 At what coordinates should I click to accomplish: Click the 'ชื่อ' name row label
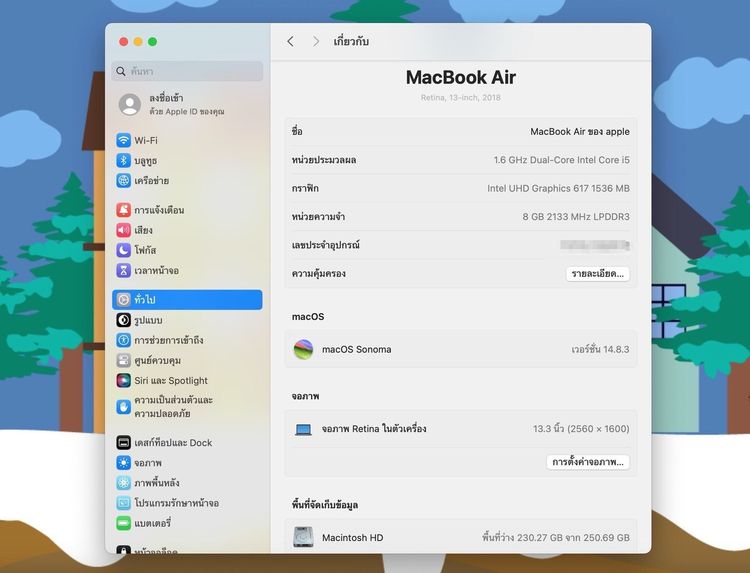click(x=297, y=131)
